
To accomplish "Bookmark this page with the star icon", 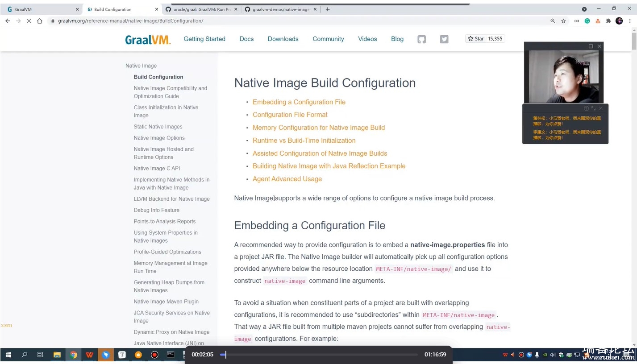I will tap(563, 21).
